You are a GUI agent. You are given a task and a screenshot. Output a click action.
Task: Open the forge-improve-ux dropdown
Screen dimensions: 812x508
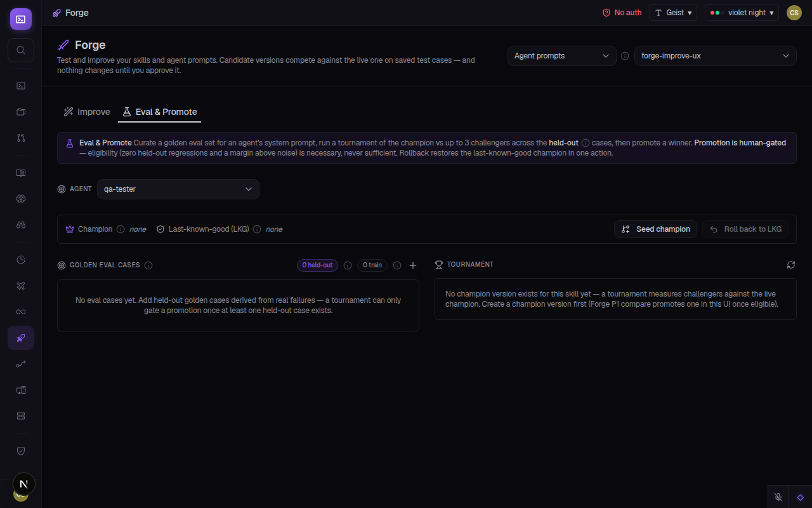715,56
